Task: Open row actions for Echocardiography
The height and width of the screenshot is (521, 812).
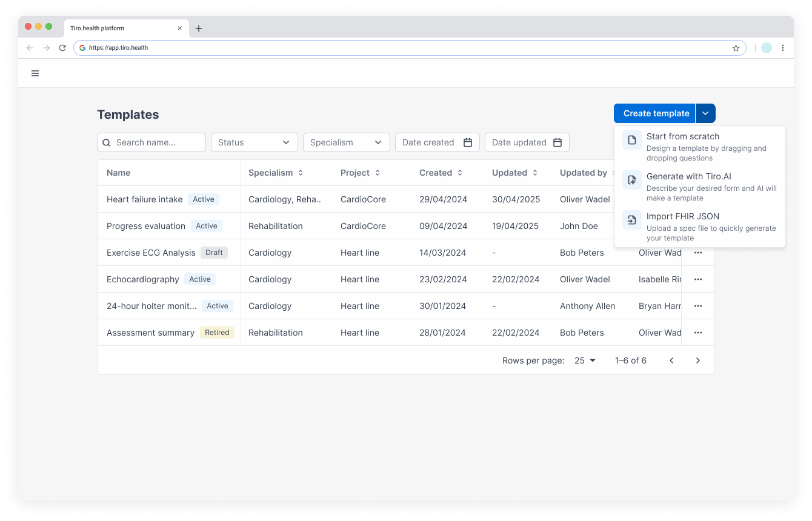Action: (x=698, y=279)
